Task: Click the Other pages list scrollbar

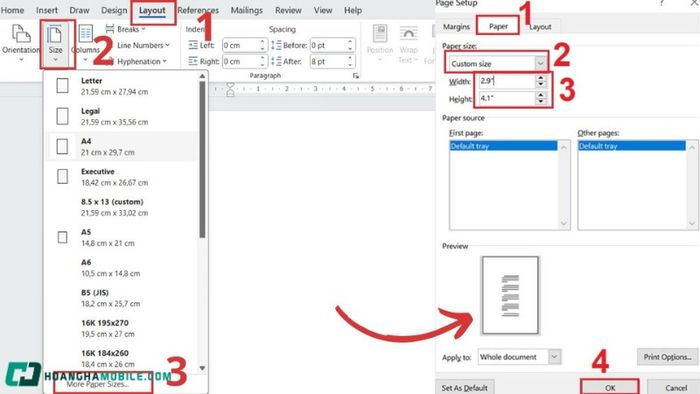Action: (692, 185)
